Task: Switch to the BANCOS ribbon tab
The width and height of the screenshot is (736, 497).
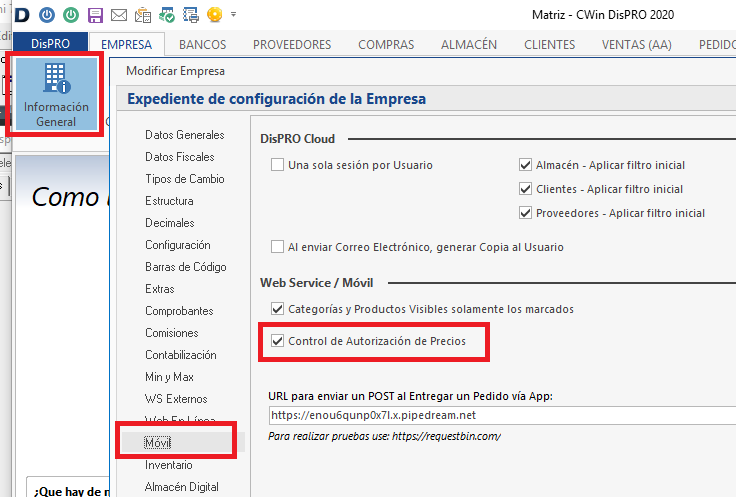Action: click(x=203, y=45)
